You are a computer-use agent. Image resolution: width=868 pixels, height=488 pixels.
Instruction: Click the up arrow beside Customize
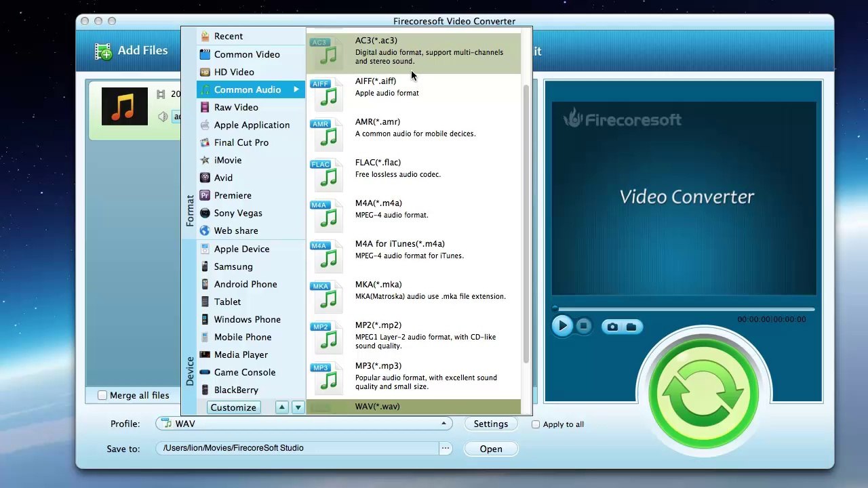coord(281,407)
